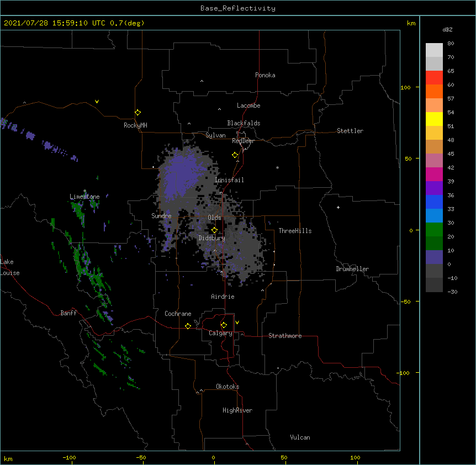Click the ThreeHills label

coord(295,231)
